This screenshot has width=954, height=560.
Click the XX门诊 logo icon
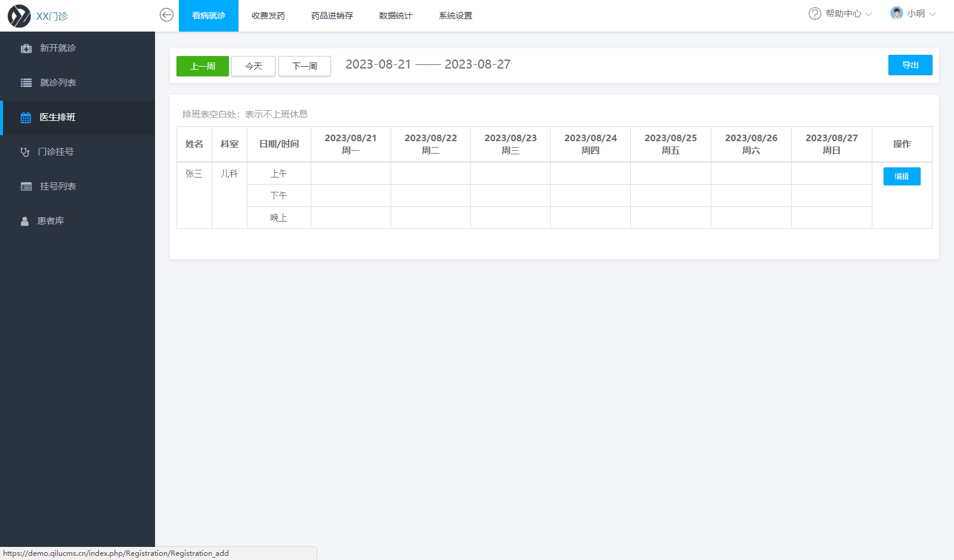(x=19, y=16)
